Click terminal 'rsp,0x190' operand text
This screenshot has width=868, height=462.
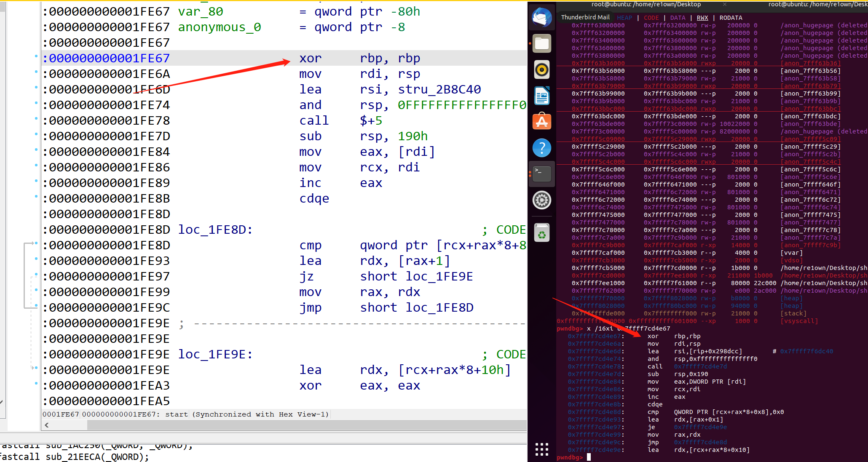pos(691,374)
